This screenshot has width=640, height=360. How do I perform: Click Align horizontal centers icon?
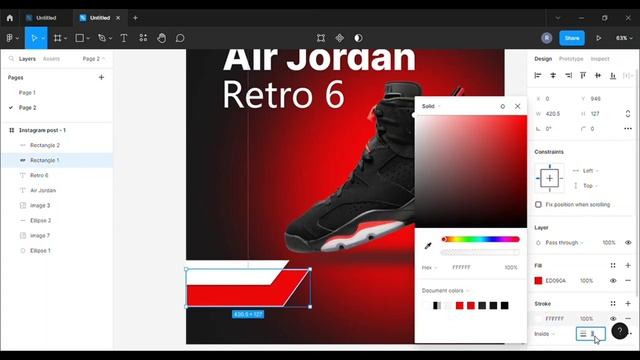(x=553, y=76)
